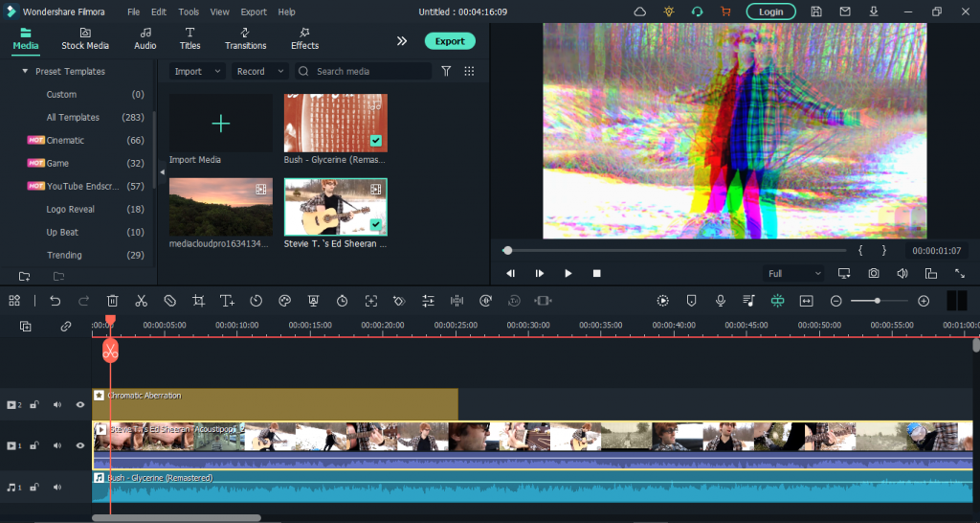Delete the selected clip via trash icon
This screenshot has width=980, height=523.
113,301
